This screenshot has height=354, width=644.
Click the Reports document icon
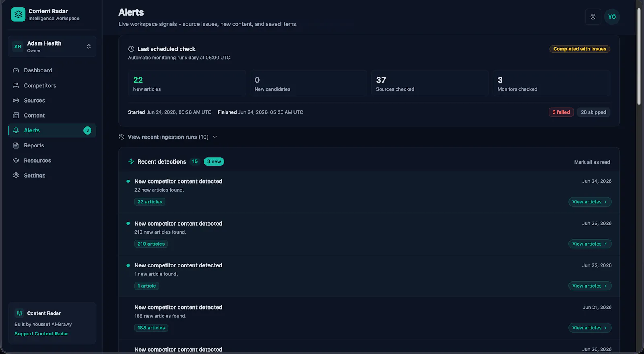point(16,145)
